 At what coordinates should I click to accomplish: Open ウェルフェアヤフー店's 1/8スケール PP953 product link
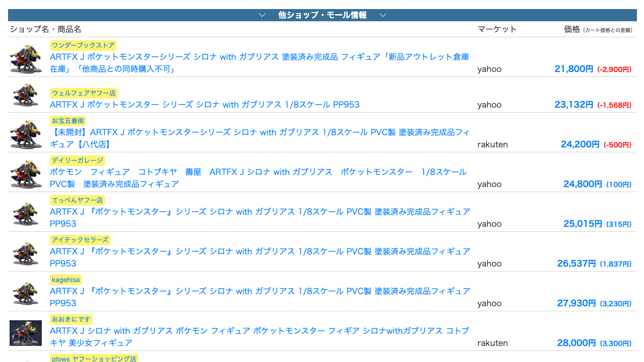click(205, 105)
